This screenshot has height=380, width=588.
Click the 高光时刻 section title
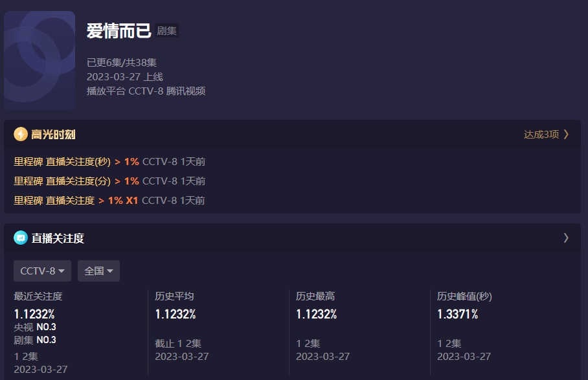pyautogui.click(x=54, y=134)
